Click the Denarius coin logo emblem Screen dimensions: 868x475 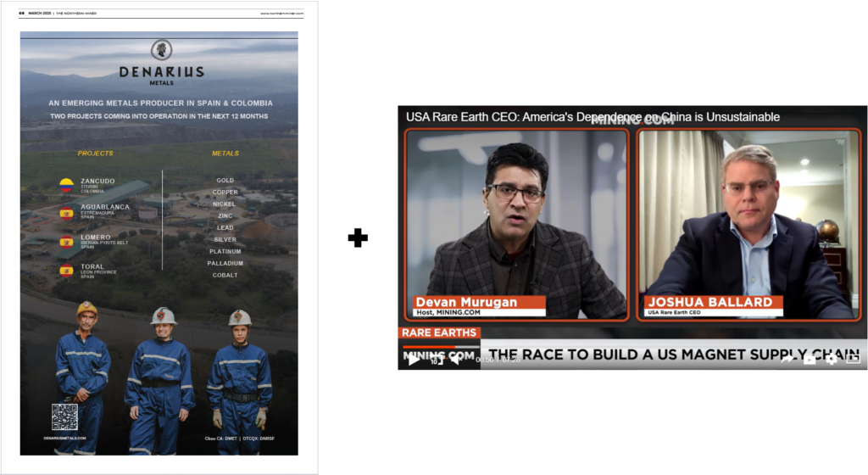(161, 50)
